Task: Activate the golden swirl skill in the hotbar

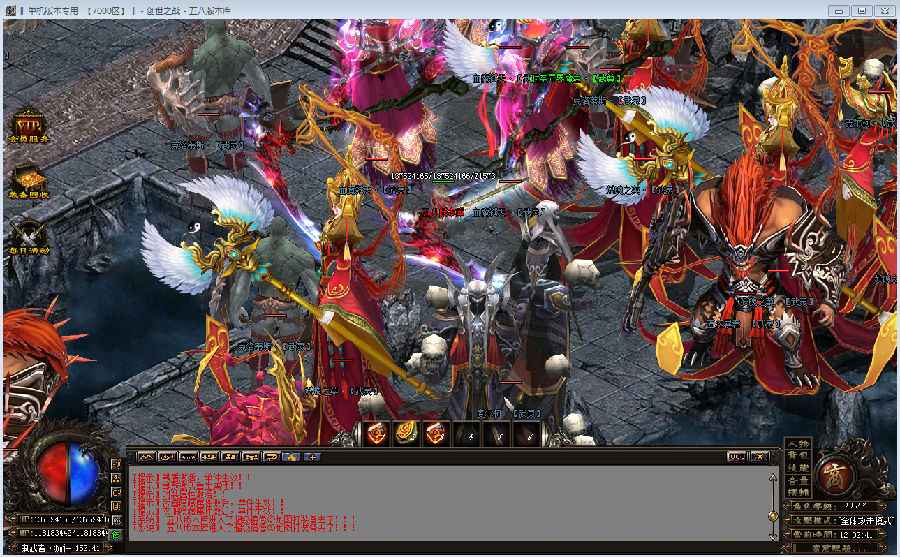Action: pos(405,433)
